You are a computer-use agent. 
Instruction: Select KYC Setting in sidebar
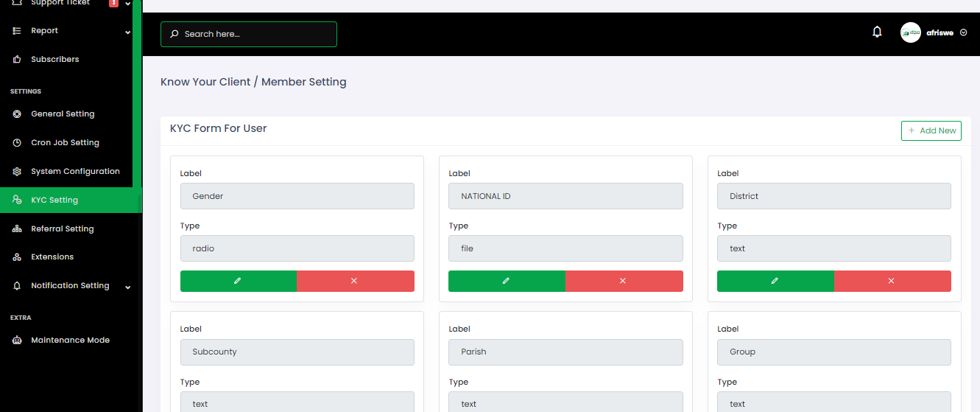(x=71, y=200)
